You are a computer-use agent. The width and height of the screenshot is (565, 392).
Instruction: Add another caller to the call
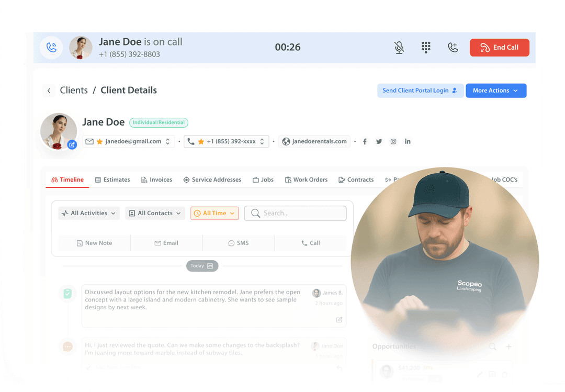click(453, 47)
